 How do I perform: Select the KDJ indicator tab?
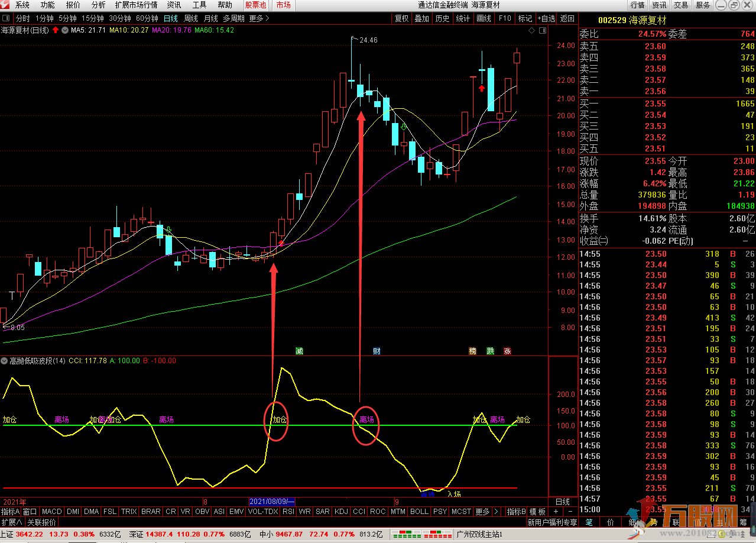click(341, 512)
